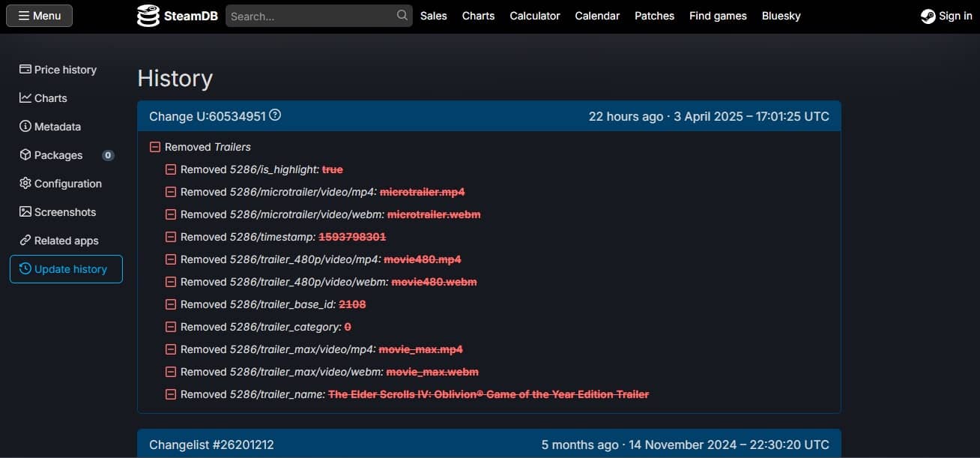The width and height of the screenshot is (980, 458).
Task: Click the removed value movie480.webm
Action: point(434,282)
